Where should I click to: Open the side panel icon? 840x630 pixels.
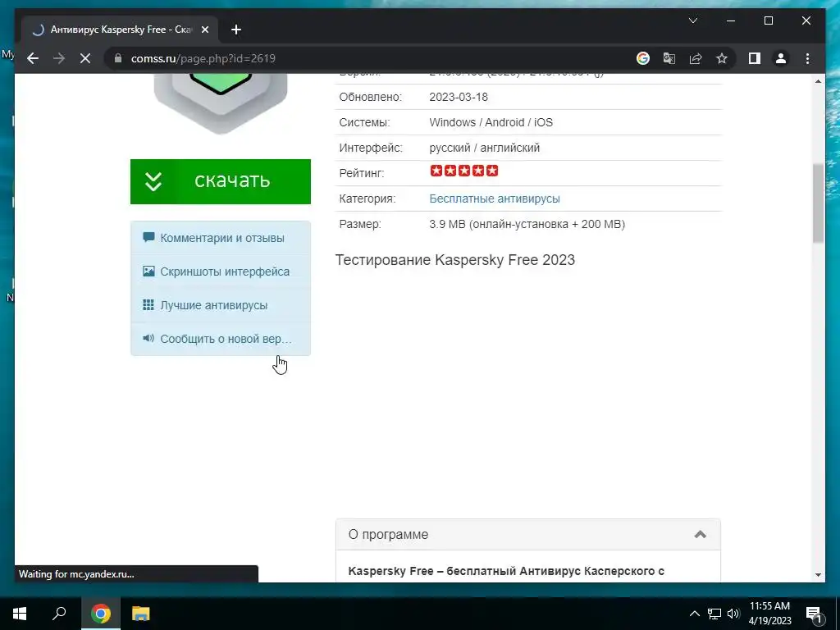tap(755, 58)
